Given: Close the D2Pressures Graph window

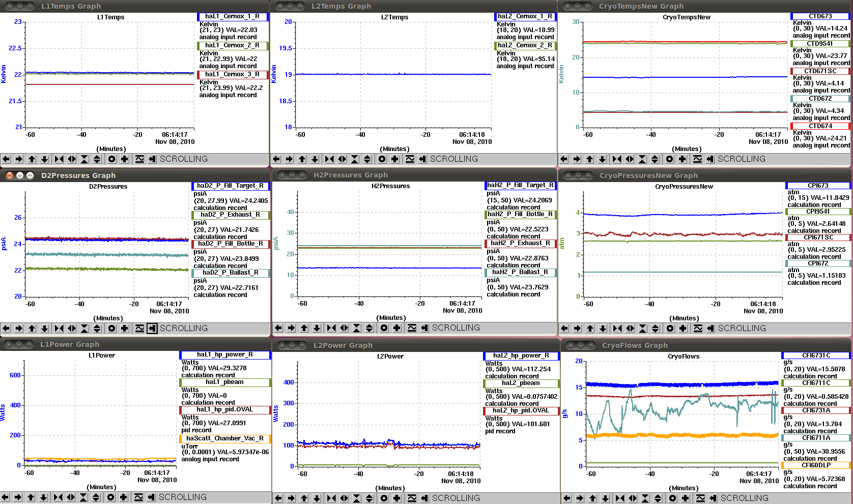Looking at the screenshot, I should point(9,175).
